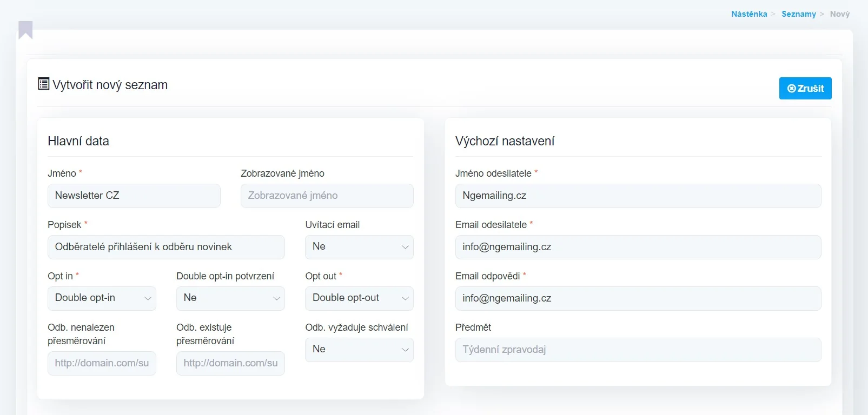Focus the Zobrazované jméno field
The image size is (868, 415).
tap(327, 196)
